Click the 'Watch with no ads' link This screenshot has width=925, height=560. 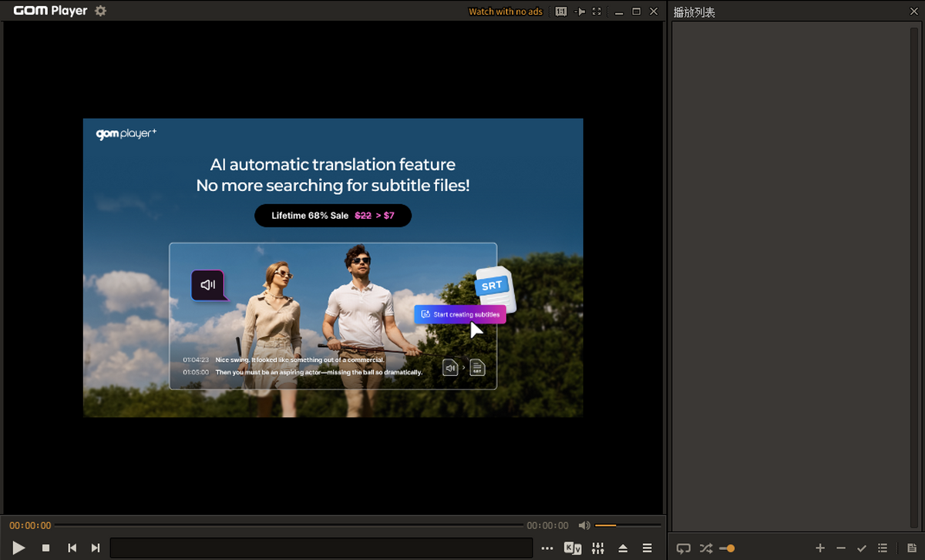click(x=505, y=12)
